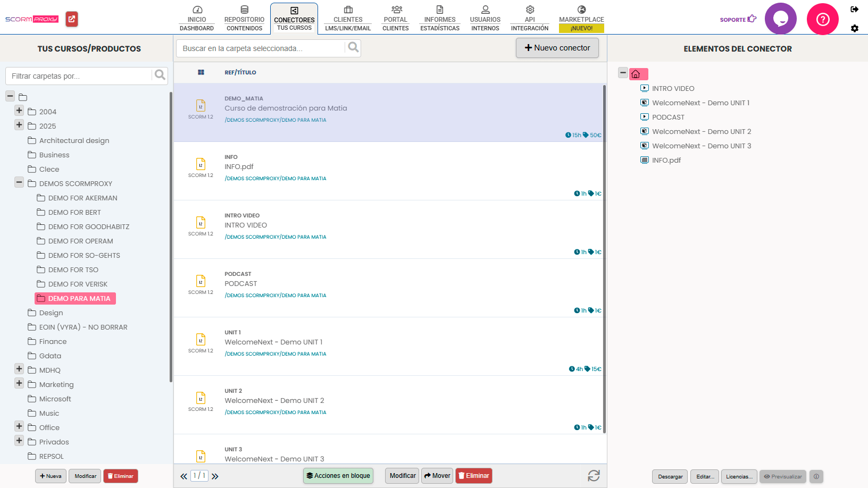Click the Mover button
The height and width of the screenshot is (488, 868).
(x=437, y=476)
